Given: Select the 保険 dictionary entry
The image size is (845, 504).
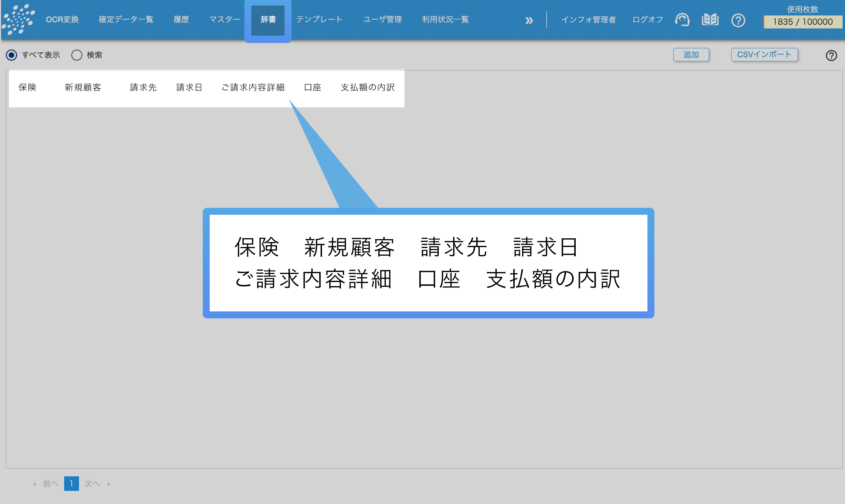Looking at the screenshot, I should click(x=27, y=88).
